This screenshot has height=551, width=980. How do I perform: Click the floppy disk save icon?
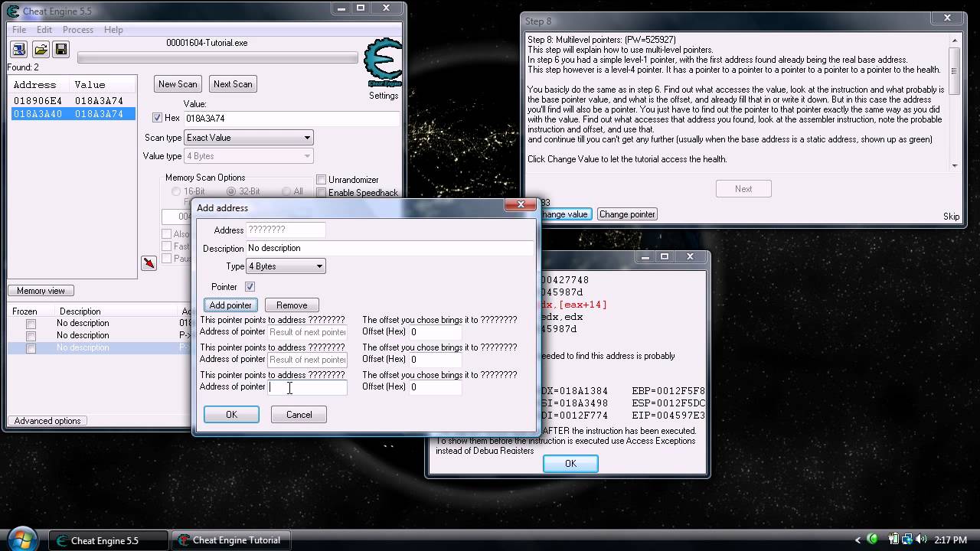point(61,50)
